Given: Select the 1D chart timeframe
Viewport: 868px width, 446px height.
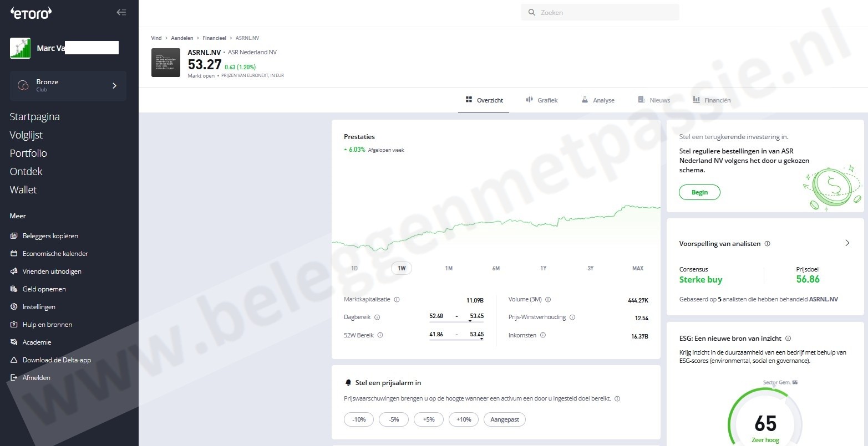Looking at the screenshot, I should [354, 269].
